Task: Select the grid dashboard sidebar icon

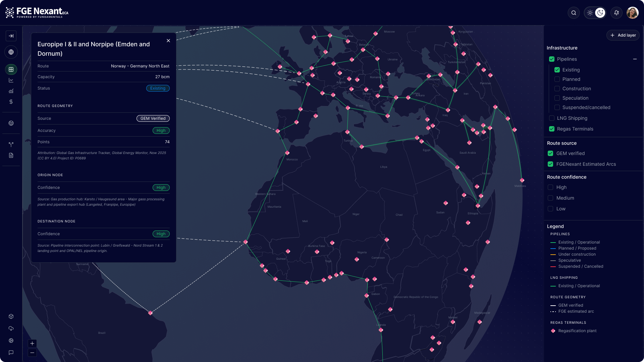Action: click(11, 69)
